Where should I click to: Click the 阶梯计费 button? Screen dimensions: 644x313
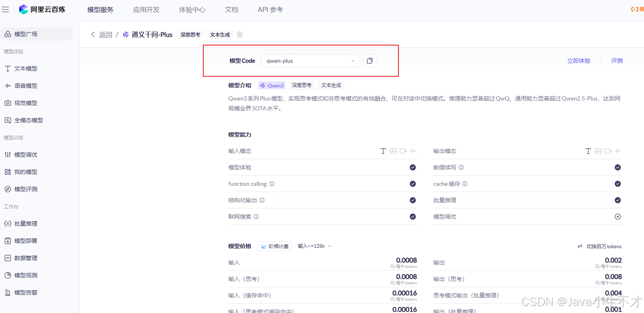(x=275, y=246)
